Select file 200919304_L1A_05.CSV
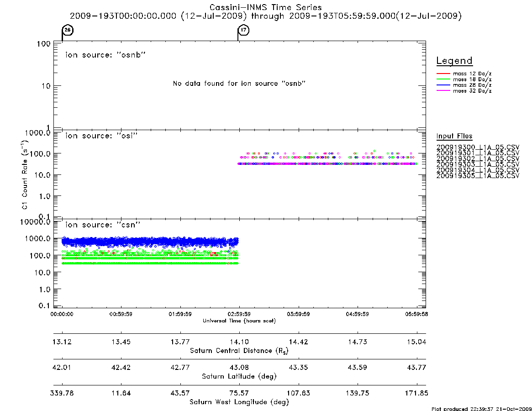 point(478,170)
